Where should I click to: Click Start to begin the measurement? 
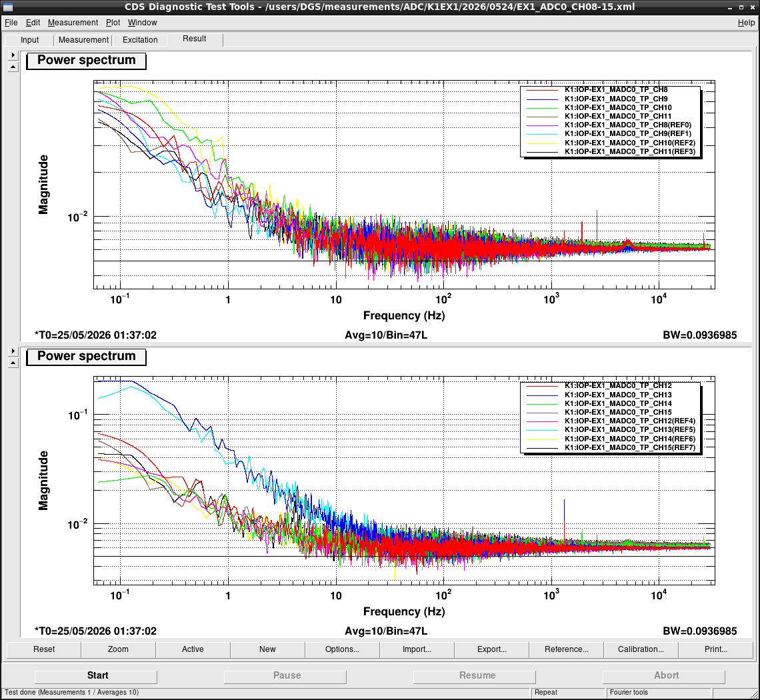(x=96, y=676)
